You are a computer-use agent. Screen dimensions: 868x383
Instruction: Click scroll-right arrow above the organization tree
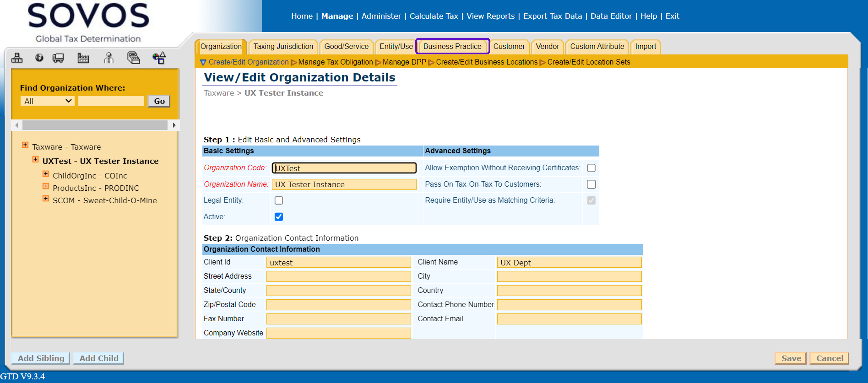tap(174, 125)
